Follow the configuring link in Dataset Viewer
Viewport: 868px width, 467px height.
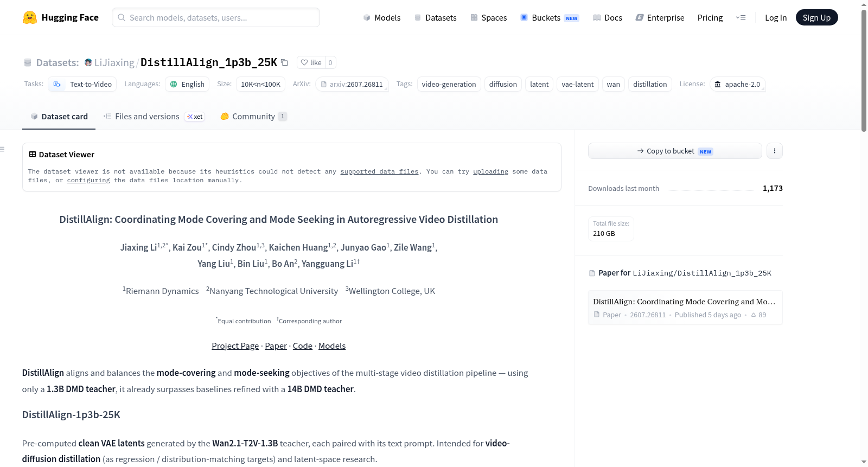tap(88, 180)
